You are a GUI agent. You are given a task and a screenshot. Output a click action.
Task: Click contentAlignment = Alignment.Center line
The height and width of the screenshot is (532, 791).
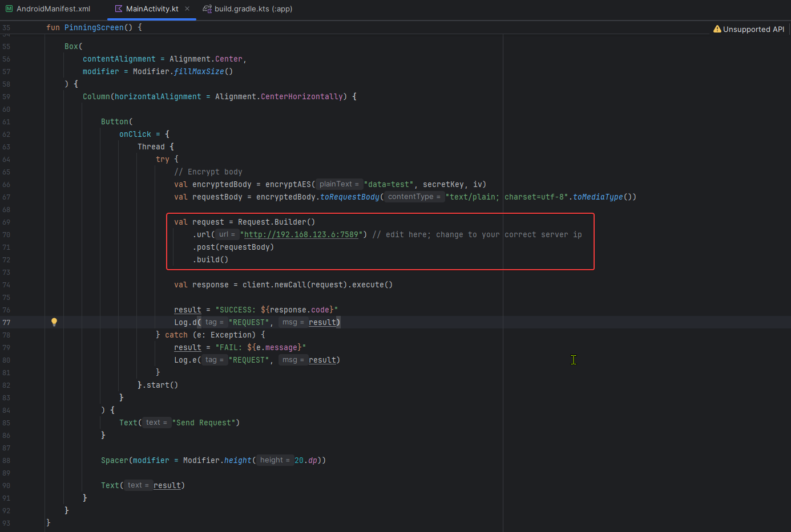pos(165,59)
